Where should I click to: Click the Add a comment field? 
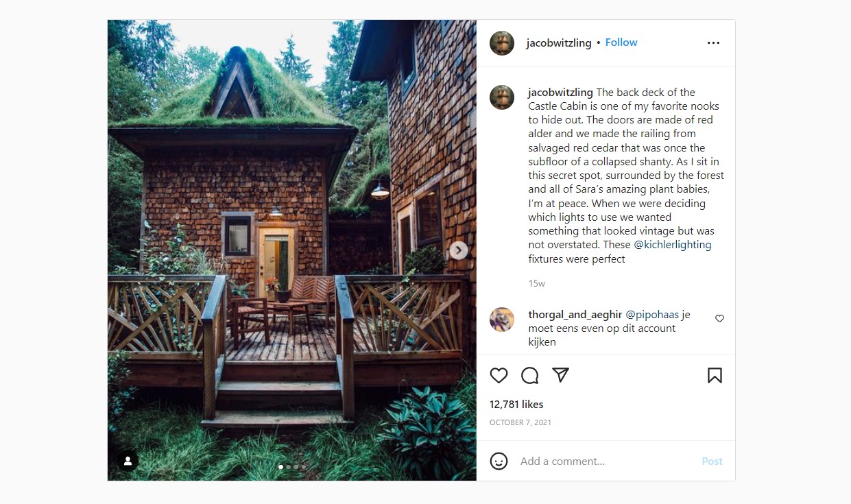tap(603, 461)
